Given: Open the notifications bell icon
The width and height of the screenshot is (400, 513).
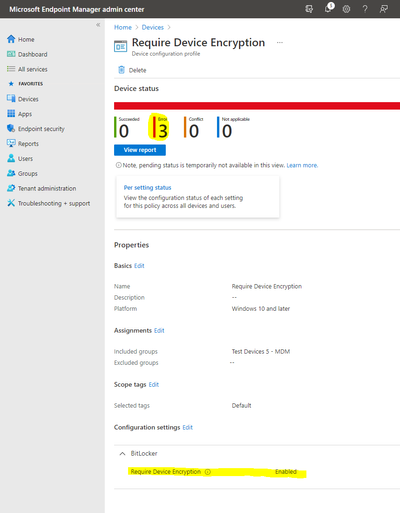Looking at the screenshot, I should [328, 8].
